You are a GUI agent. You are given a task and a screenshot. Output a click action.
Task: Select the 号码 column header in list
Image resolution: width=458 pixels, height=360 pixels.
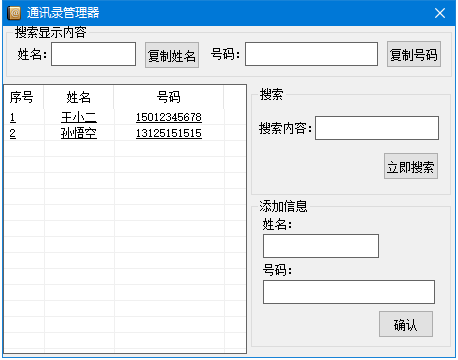169,97
